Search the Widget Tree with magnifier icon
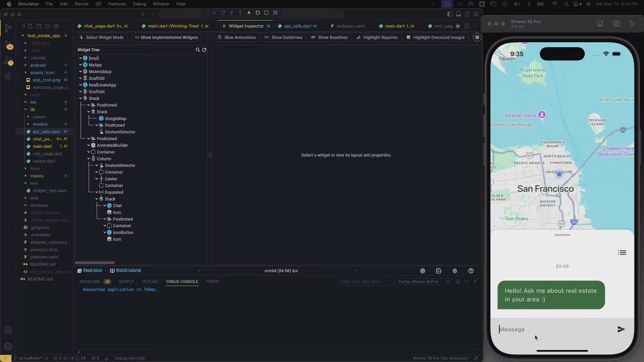Viewport: 644px width, 362px height. tap(198, 50)
